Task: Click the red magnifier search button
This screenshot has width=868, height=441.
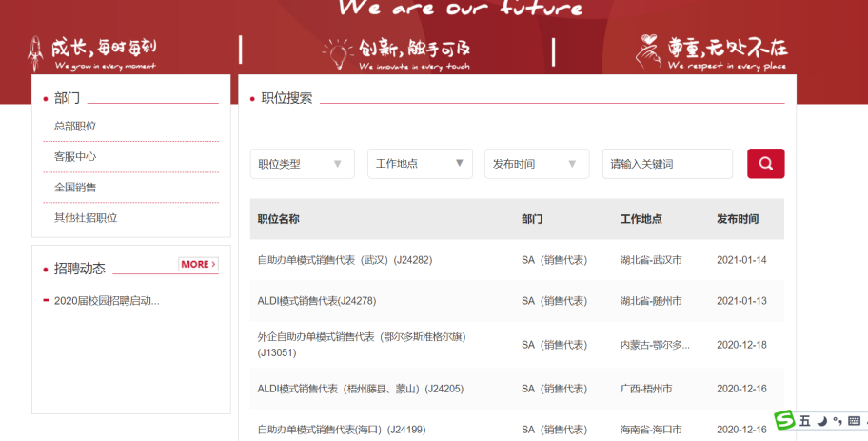Action: pyautogui.click(x=765, y=164)
